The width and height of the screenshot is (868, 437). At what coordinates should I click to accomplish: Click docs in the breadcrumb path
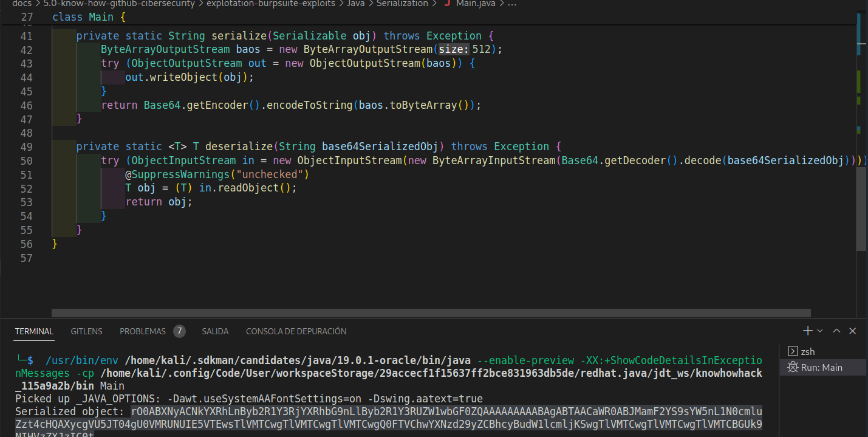coord(21,4)
